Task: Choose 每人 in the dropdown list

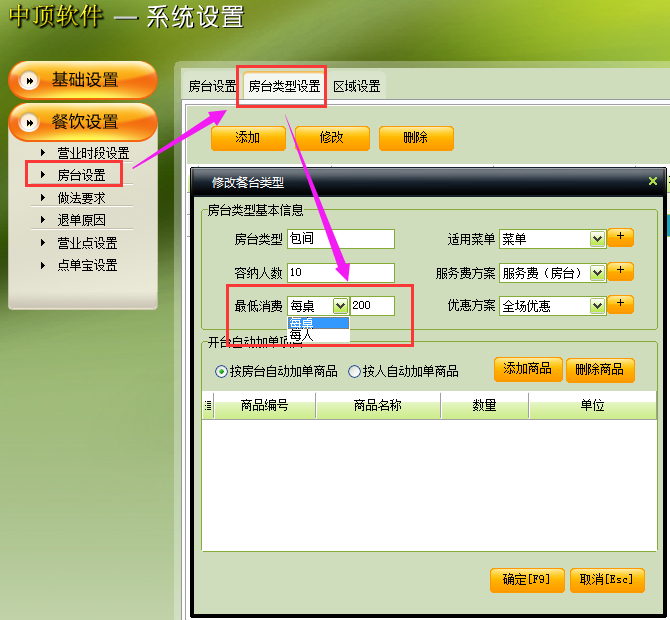Action: coord(318,335)
